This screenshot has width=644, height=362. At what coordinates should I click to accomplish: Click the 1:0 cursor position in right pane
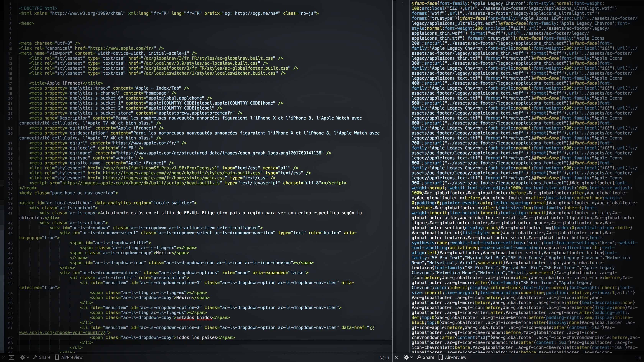638,358
